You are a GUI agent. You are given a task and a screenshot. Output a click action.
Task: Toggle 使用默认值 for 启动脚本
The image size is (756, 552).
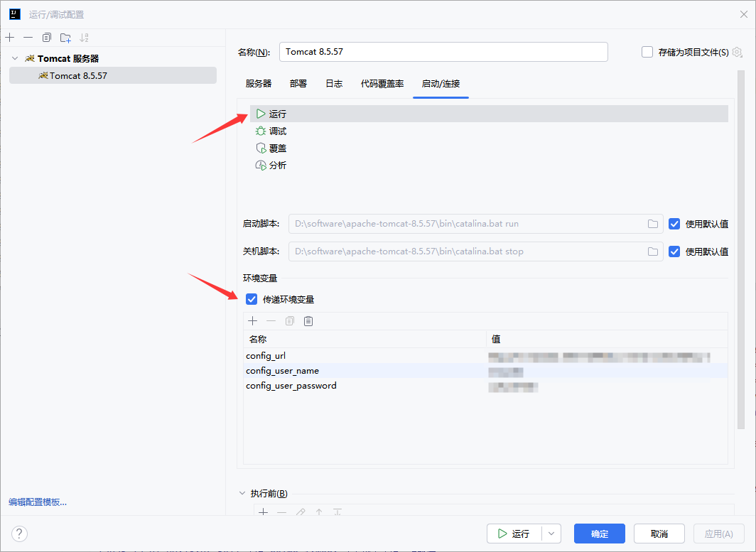pyautogui.click(x=674, y=224)
